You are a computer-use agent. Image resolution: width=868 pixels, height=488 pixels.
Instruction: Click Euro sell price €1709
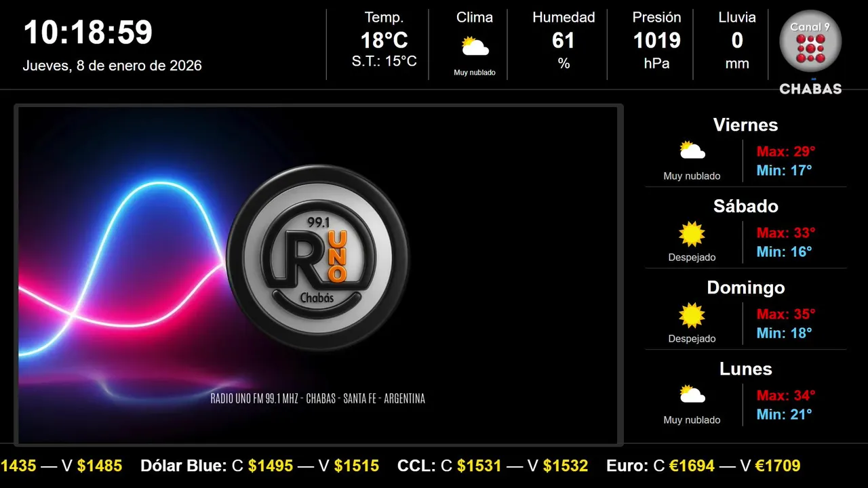778,466
